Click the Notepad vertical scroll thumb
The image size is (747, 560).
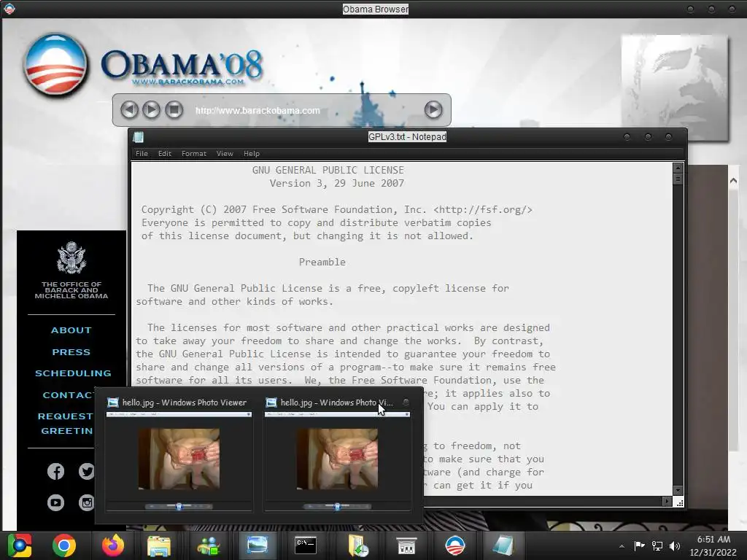point(678,179)
